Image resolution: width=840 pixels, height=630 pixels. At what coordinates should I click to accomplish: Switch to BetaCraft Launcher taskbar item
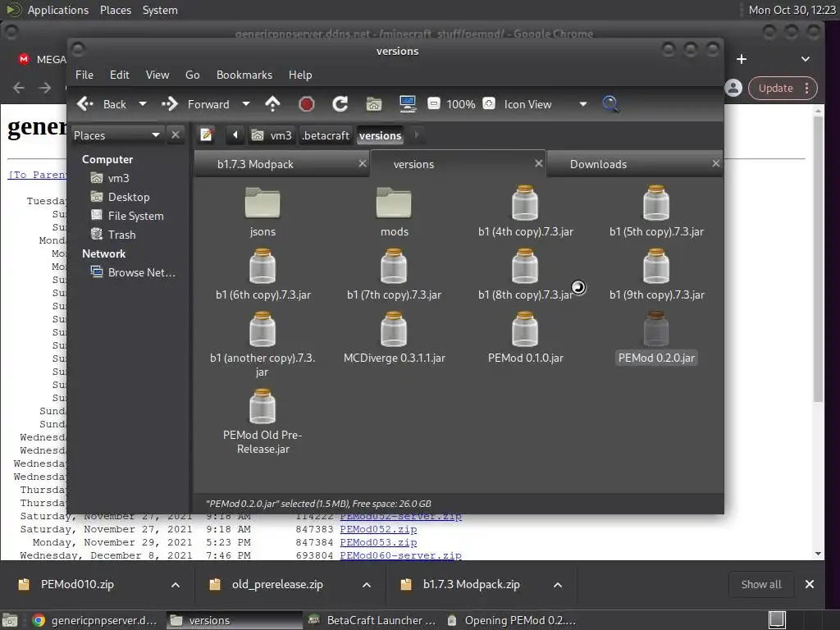click(373, 620)
